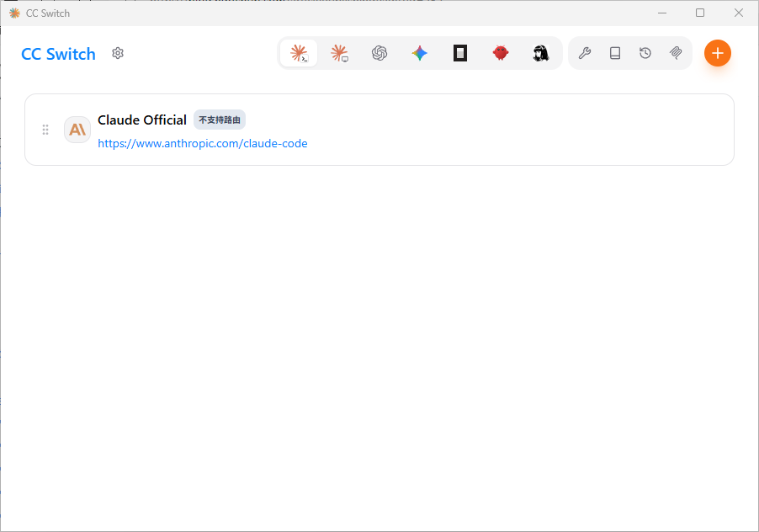Screen dimensions: 759x532
Task: Open the history clock icon
Action: point(645,53)
